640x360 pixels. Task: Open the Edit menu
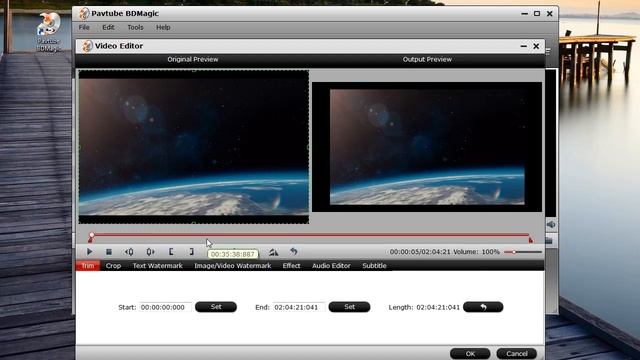tap(108, 27)
